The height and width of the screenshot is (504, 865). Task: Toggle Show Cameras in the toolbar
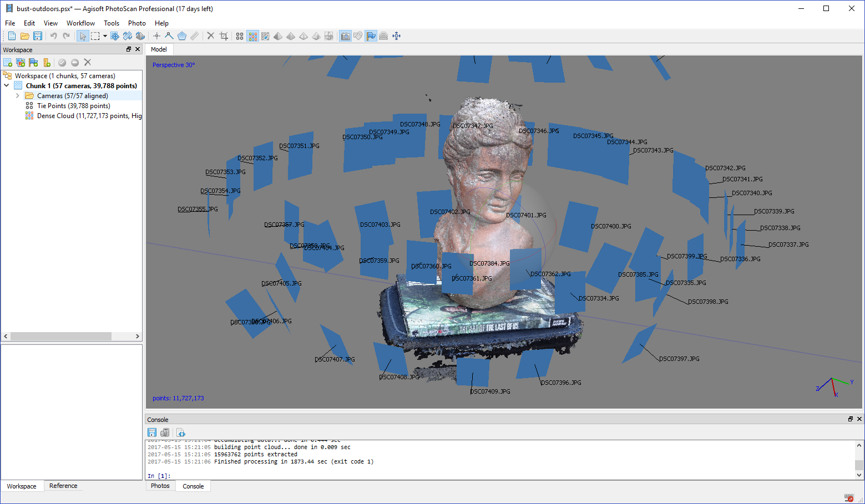tap(345, 36)
